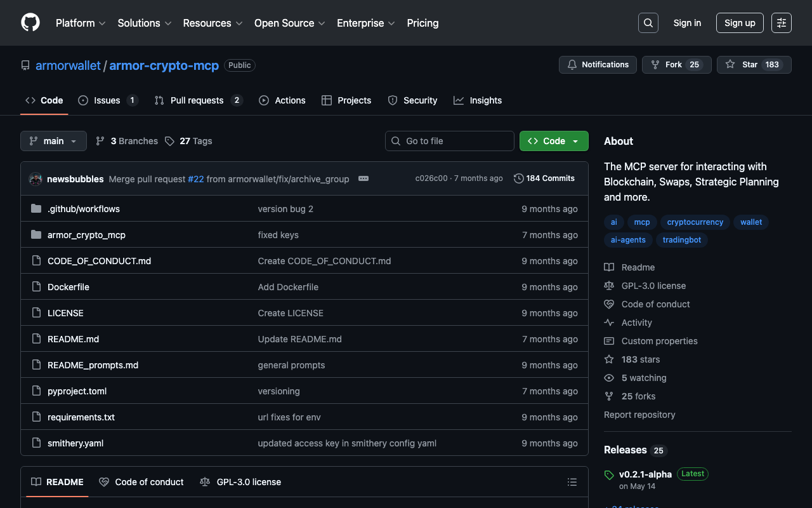
Task: Click the Sign up button
Action: (x=739, y=23)
